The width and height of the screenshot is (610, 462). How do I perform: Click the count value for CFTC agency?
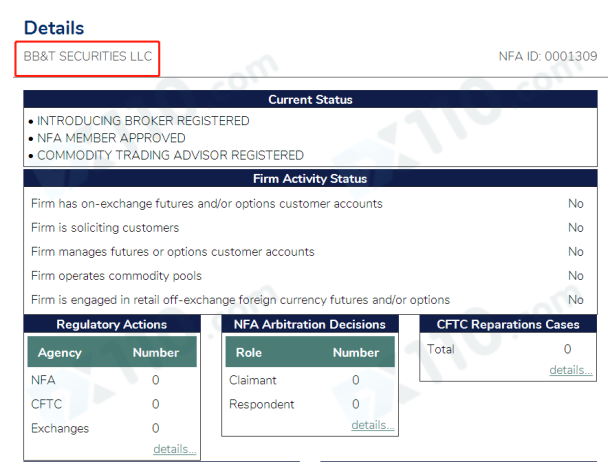pyautogui.click(x=156, y=404)
